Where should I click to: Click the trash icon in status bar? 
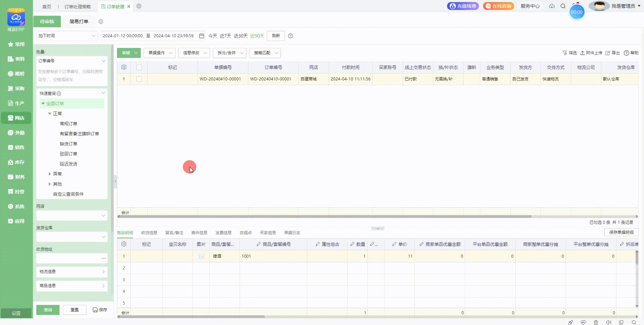[x=596, y=322]
